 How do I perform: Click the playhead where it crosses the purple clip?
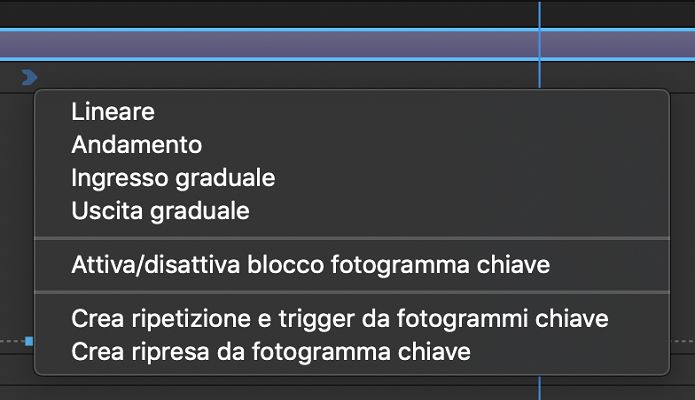(539, 45)
